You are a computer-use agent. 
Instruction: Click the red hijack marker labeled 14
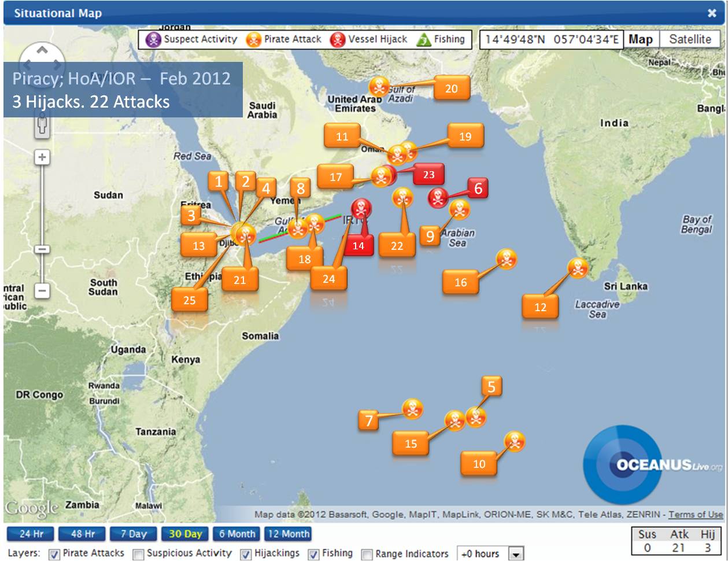pos(361,208)
